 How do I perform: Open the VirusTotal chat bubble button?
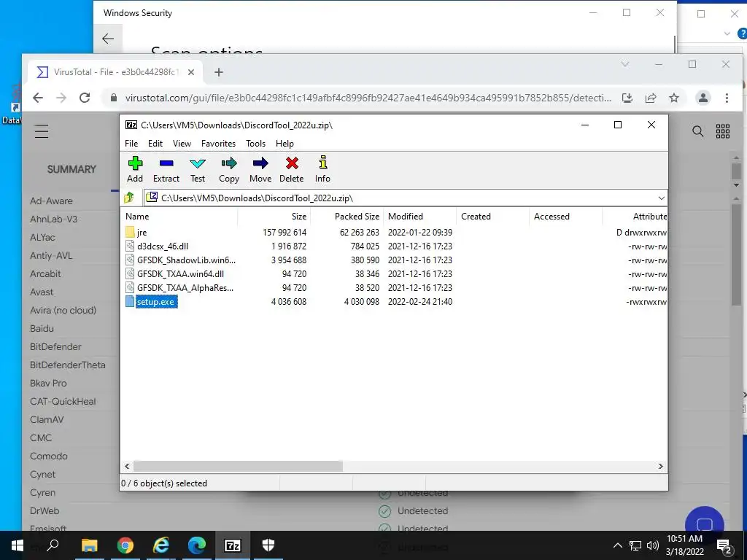(704, 524)
